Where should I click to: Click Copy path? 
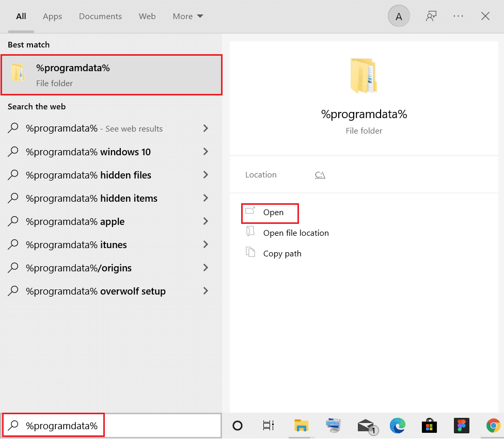[x=282, y=253]
